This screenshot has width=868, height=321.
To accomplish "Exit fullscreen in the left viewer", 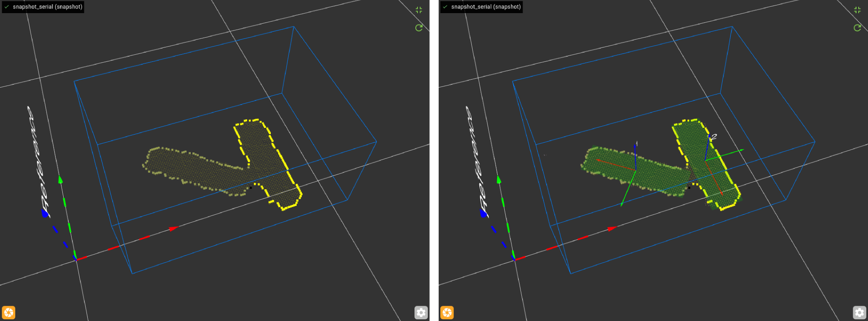I will pyautogui.click(x=419, y=10).
